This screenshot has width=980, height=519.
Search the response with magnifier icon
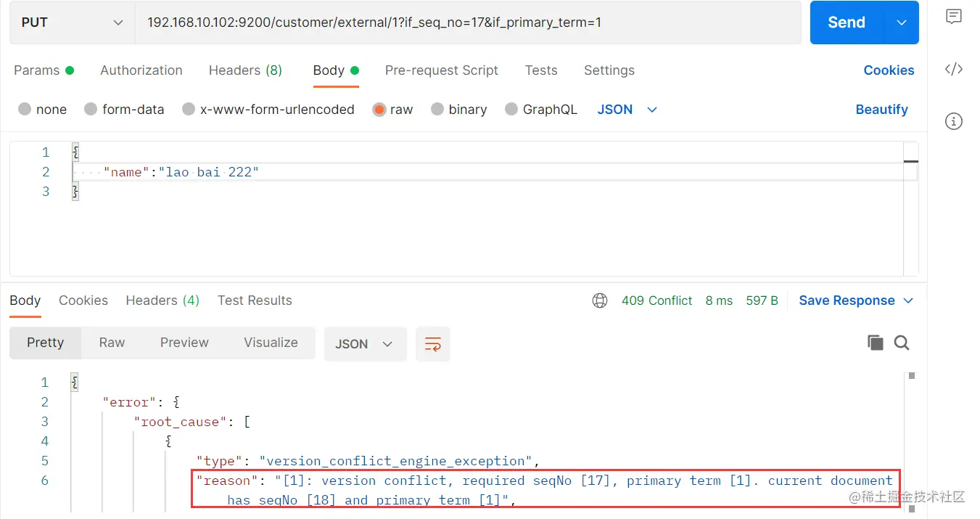coord(902,343)
